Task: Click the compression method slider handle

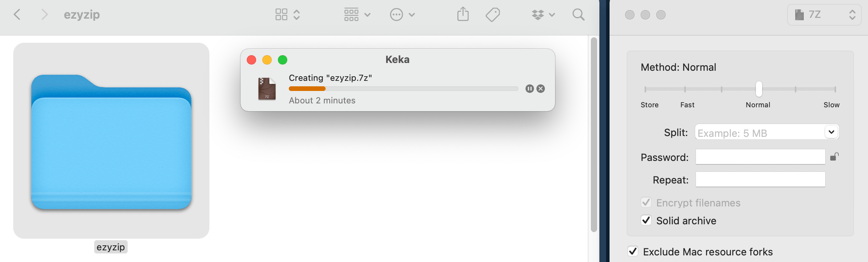Action: (759, 89)
